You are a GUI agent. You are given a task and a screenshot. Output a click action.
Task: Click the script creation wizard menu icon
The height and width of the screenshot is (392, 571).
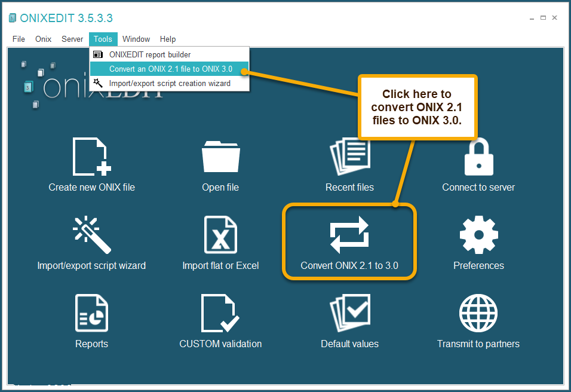click(97, 83)
